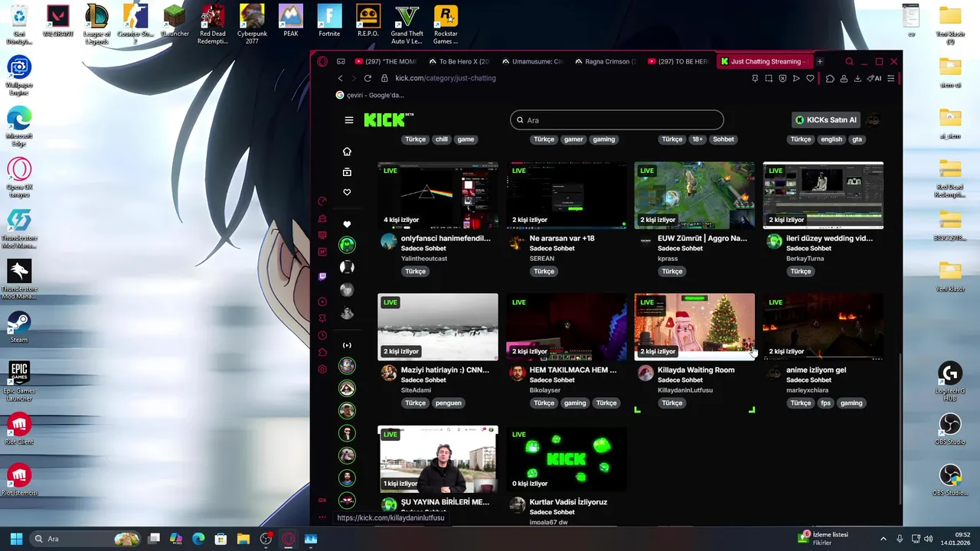
Task: Switch to '(297) TO BE HERO' tab
Action: [x=678, y=61]
